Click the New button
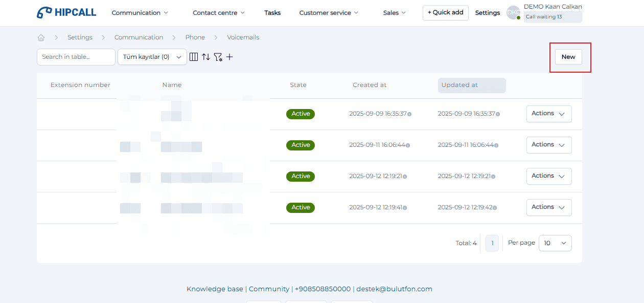644x303 pixels. point(568,57)
